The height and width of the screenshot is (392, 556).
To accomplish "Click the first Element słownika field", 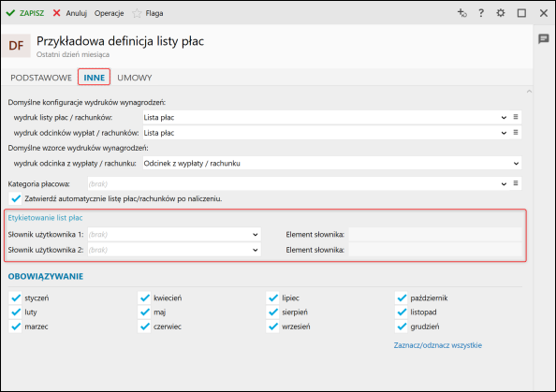I will [x=435, y=235].
